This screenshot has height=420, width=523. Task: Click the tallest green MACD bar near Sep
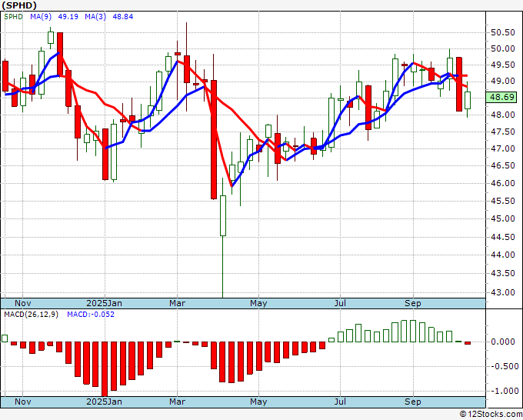click(413, 331)
